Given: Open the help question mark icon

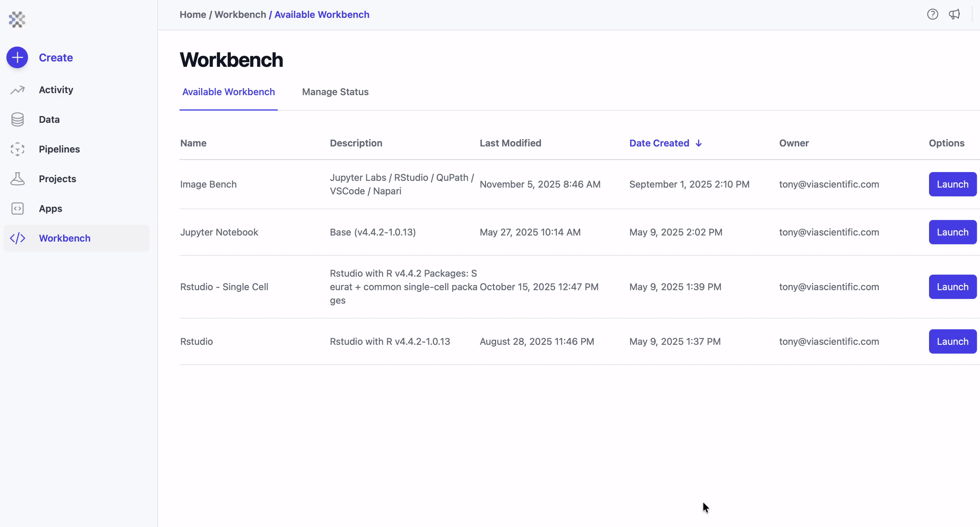Looking at the screenshot, I should [932, 14].
